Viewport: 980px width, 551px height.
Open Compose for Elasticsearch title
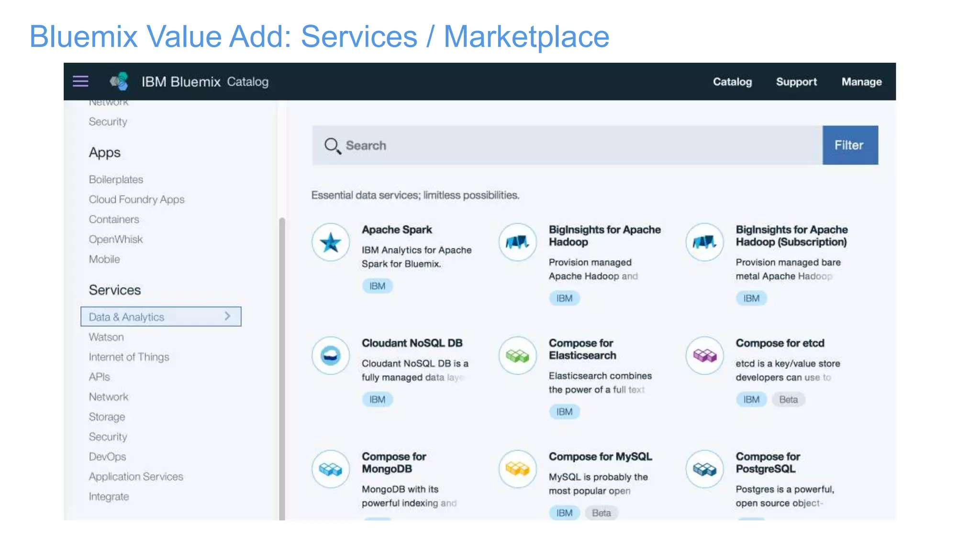pyautogui.click(x=582, y=349)
